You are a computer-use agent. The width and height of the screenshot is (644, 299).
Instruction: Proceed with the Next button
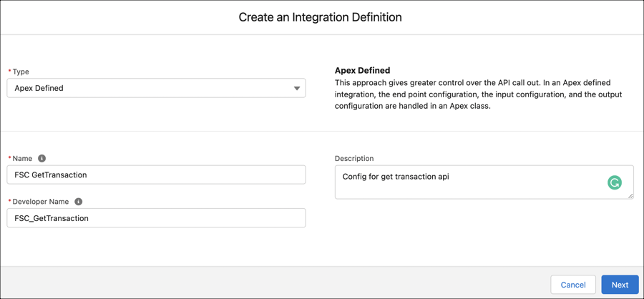click(620, 285)
